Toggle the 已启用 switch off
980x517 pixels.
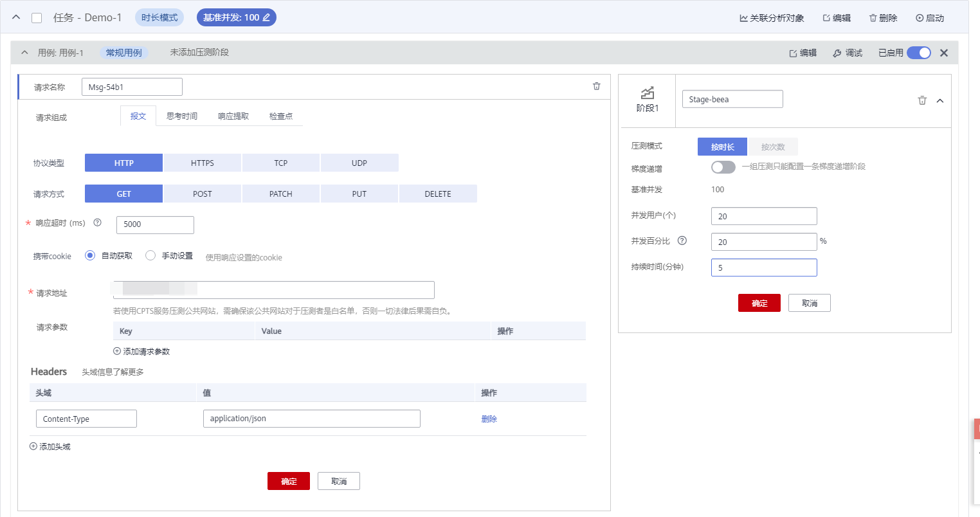coord(919,53)
